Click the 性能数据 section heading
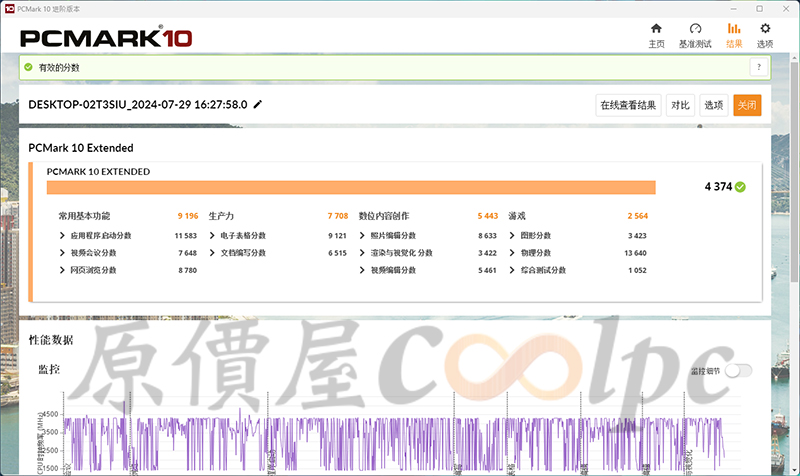 coord(51,340)
